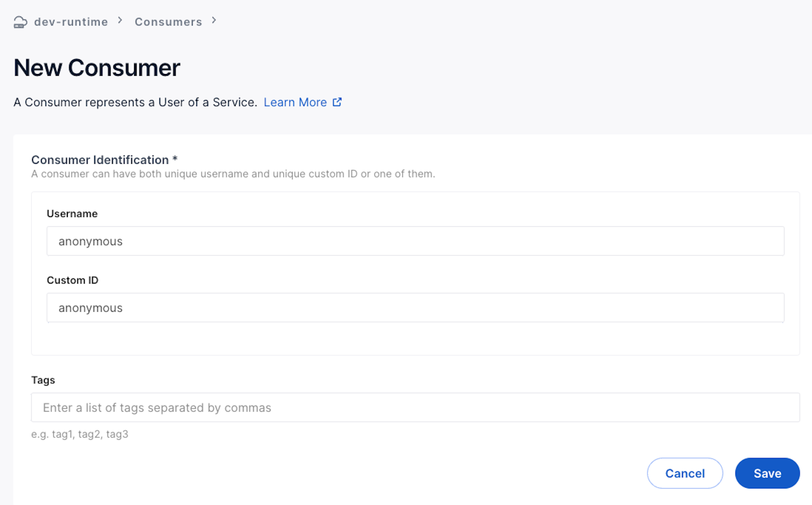Click the Username field label
This screenshot has height=505, width=812.
click(x=72, y=214)
